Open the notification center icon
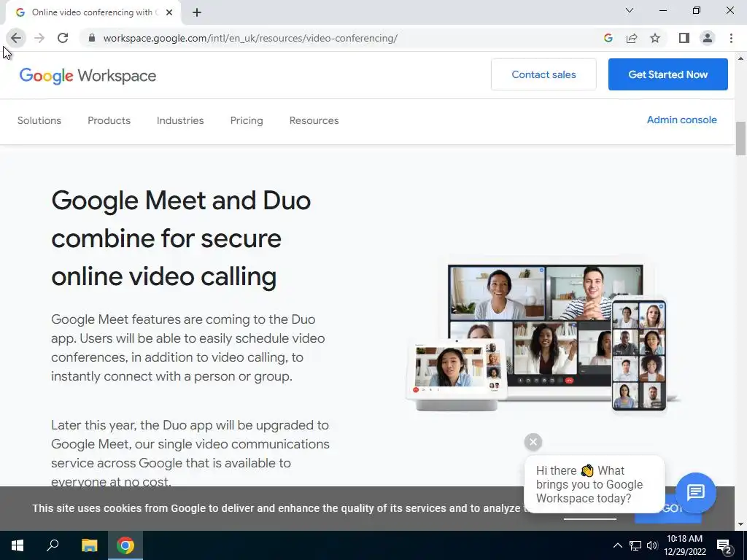747x560 pixels. 724,545
